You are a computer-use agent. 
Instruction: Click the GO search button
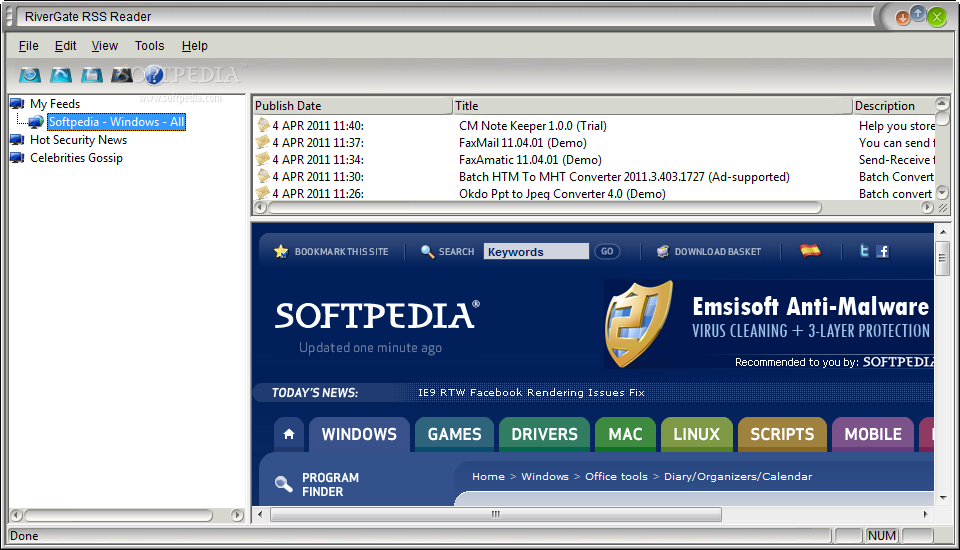(607, 251)
